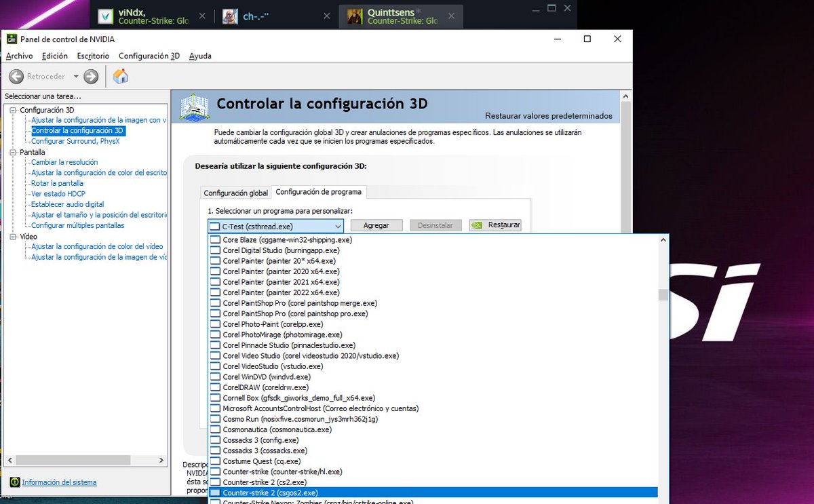Select Controlar la configuración 3D tree item
814x504 pixels.
(x=78, y=130)
